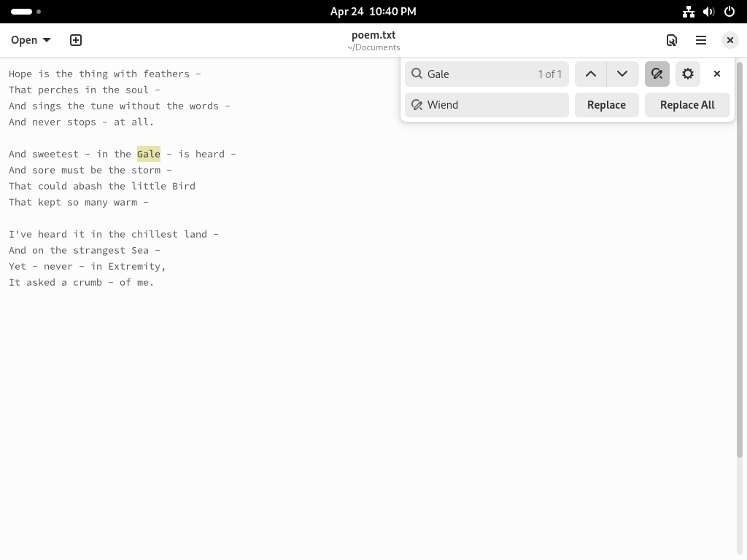Close the find and replace bar

(717, 74)
